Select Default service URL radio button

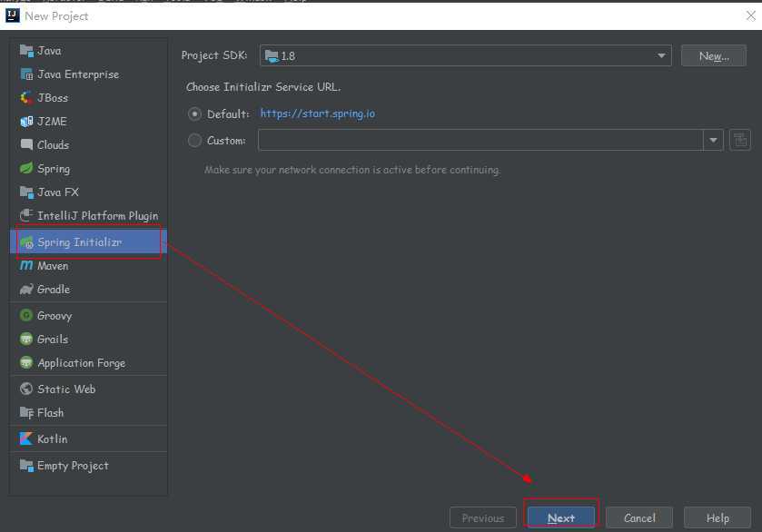click(x=194, y=114)
